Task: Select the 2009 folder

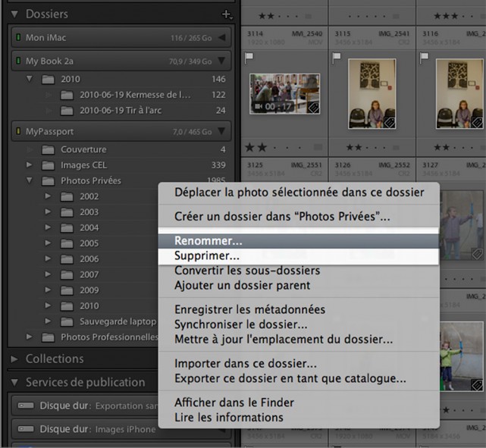Action: point(89,290)
